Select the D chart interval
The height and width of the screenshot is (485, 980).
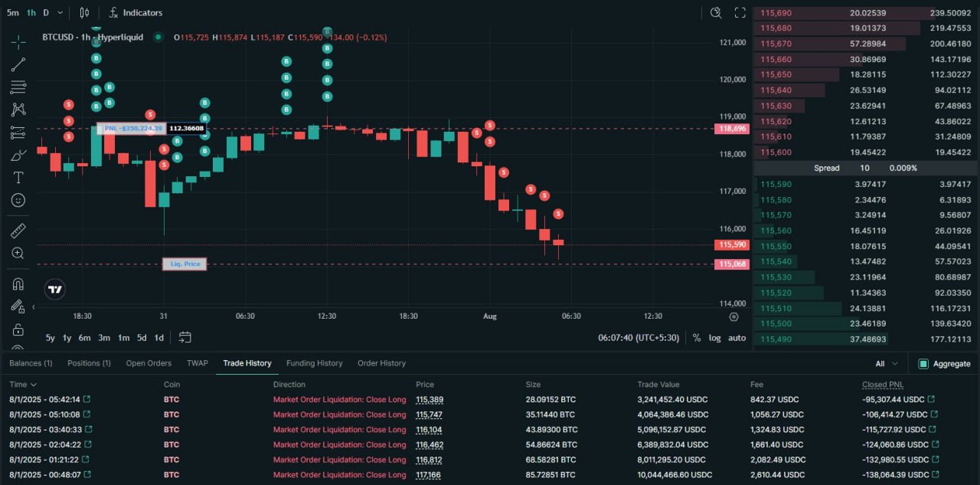click(x=46, y=13)
